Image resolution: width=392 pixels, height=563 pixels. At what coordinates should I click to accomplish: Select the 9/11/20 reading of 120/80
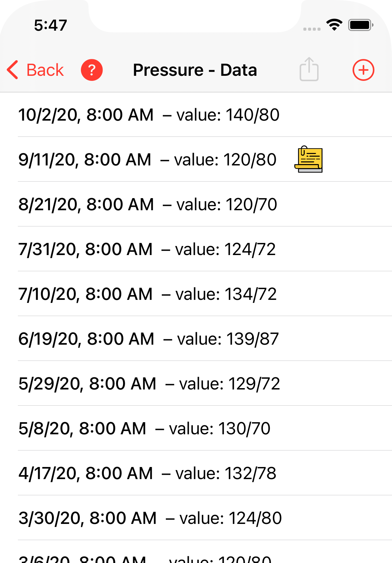(147, 160)
